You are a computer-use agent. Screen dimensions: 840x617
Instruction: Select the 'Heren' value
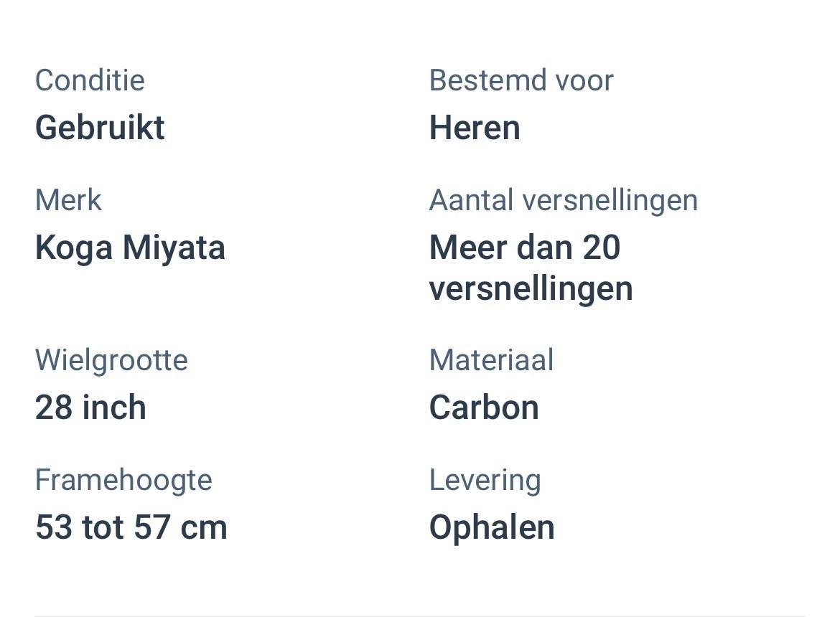tap(475, 128)
